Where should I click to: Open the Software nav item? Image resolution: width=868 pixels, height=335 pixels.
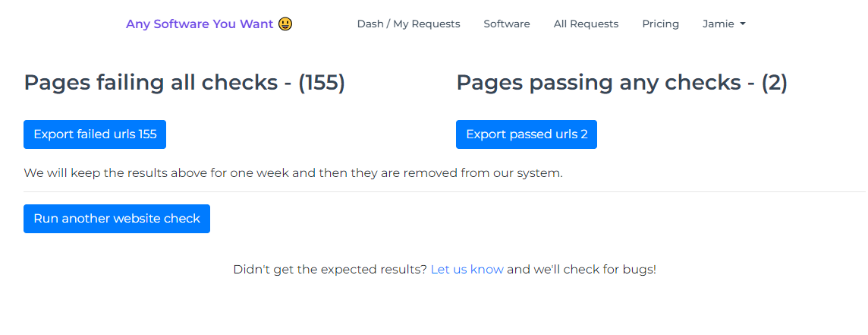pyautogui.click(x=507, y=24)
